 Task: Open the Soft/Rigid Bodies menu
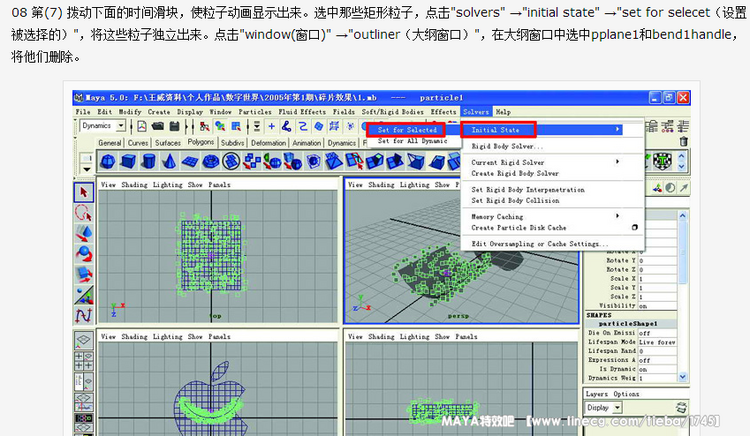393,112
